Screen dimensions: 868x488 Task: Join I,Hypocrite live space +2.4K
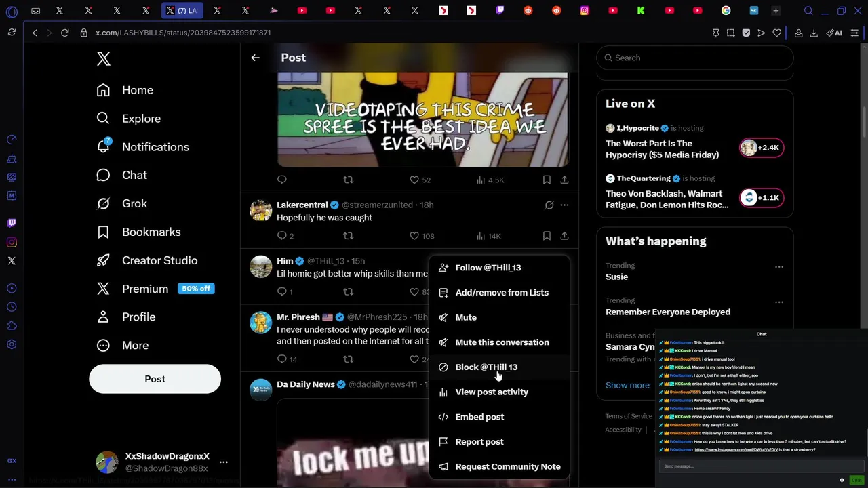point(762,148)
